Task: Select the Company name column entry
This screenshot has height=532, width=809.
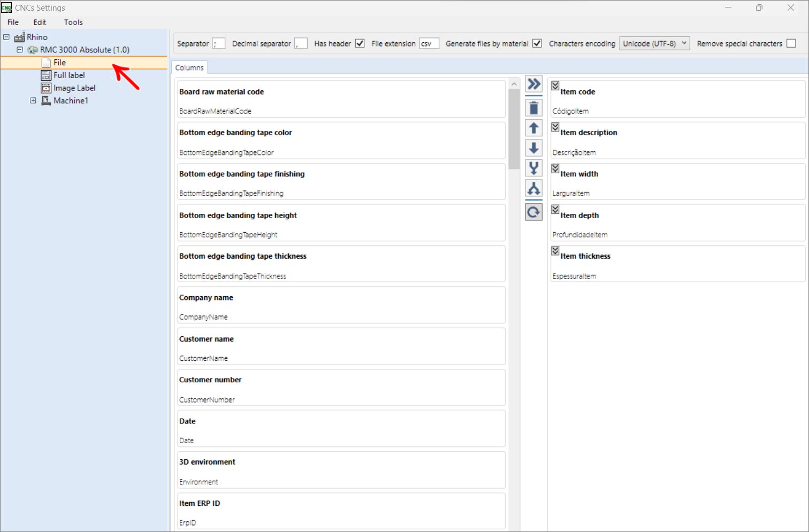Action: [x=341, y=305]
